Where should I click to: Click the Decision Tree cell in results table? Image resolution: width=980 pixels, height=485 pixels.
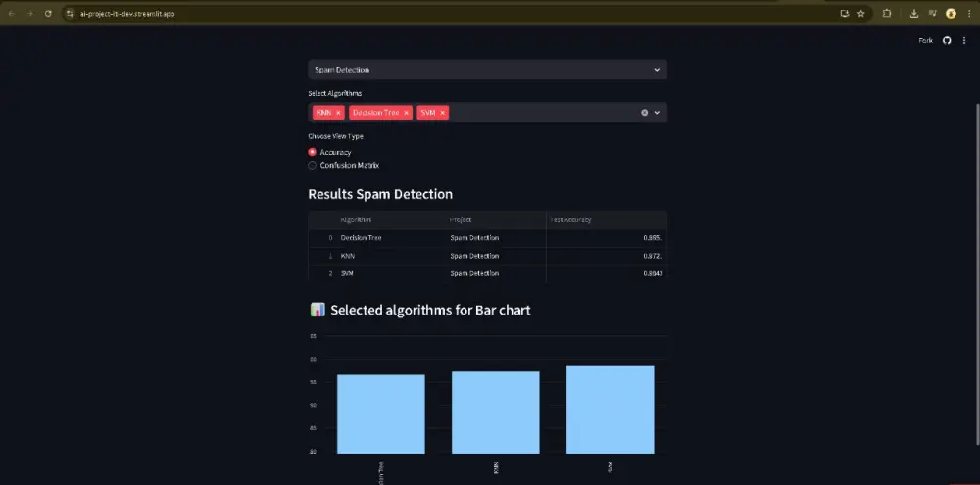391,238
